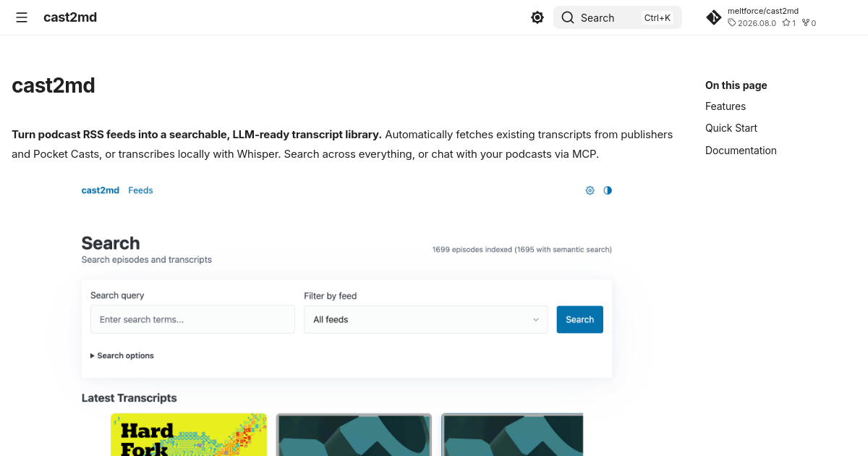This screenshot has width=868, height=456.
Task: Open the git repository logo icon
Action: (714, 17)
